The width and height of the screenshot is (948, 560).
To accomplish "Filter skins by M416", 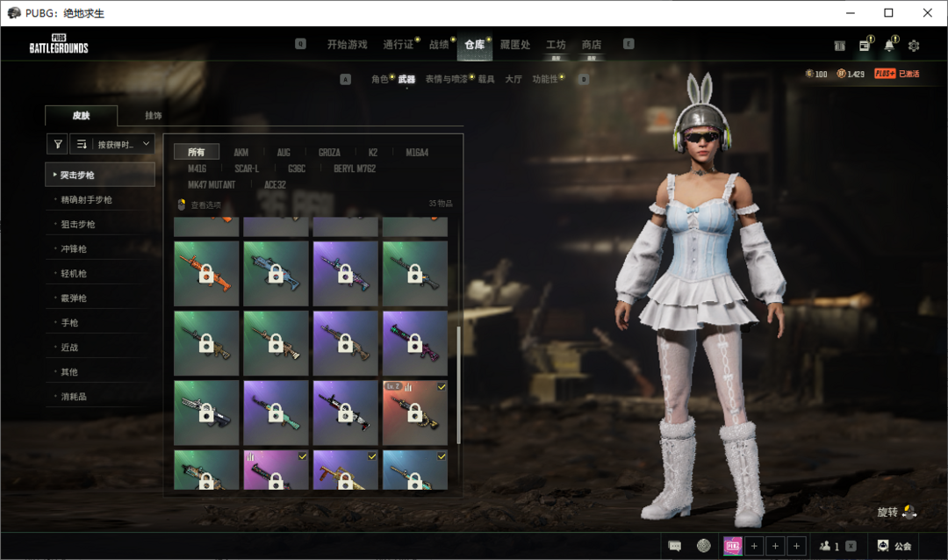I will (x=197, y=169).
